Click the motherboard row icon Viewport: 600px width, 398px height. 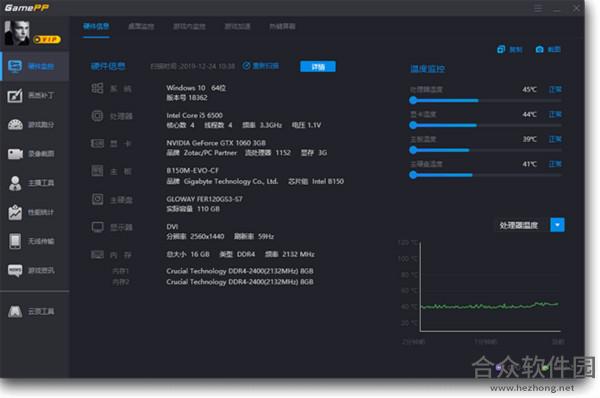click(x=97, y=171)
